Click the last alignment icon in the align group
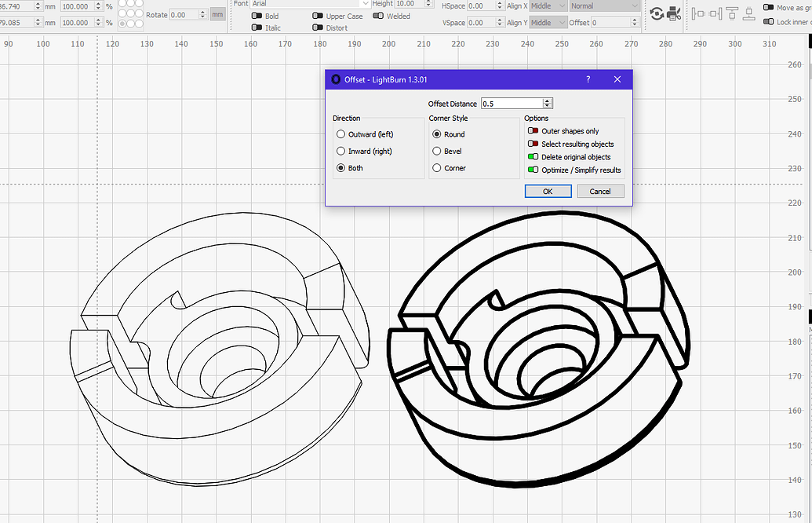Screen dimensions: 812x523 pos(749,14)
